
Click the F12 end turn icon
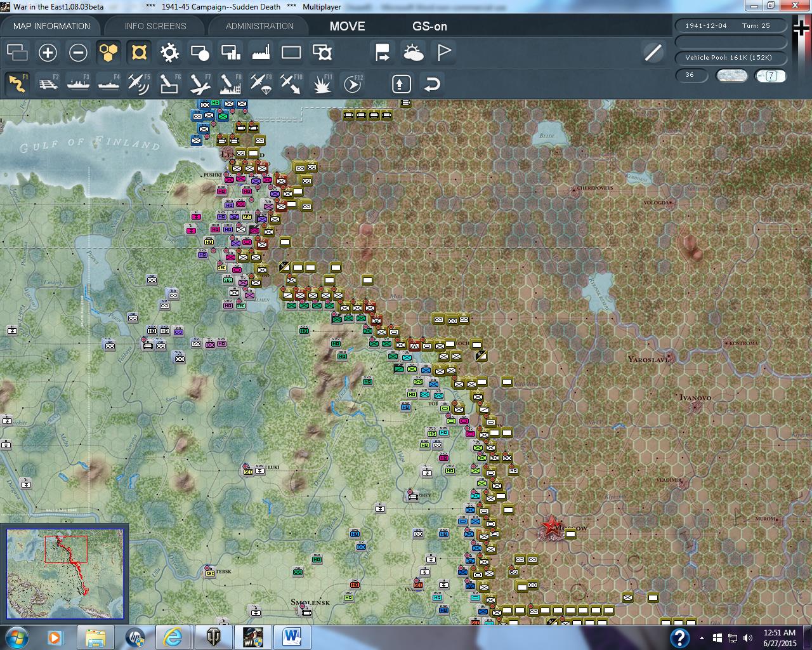click(x=353, y=84)
